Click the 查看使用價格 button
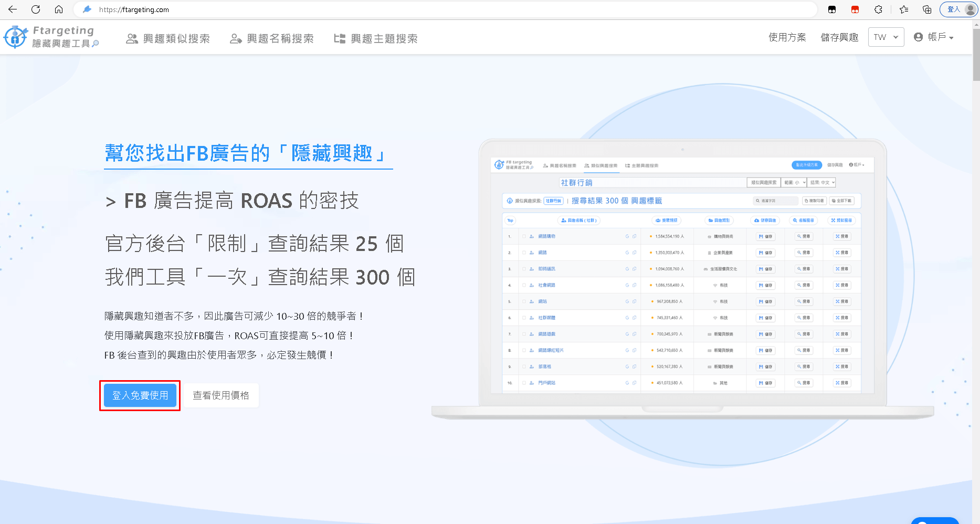The height and width of the screenshot is (524, 980). click(221, 395)
